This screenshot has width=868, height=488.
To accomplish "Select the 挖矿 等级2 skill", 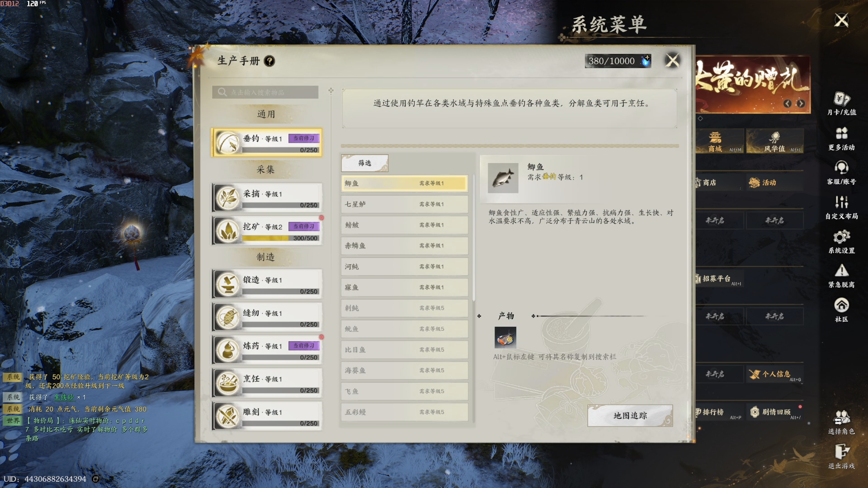I will click(x=267, y=230).
